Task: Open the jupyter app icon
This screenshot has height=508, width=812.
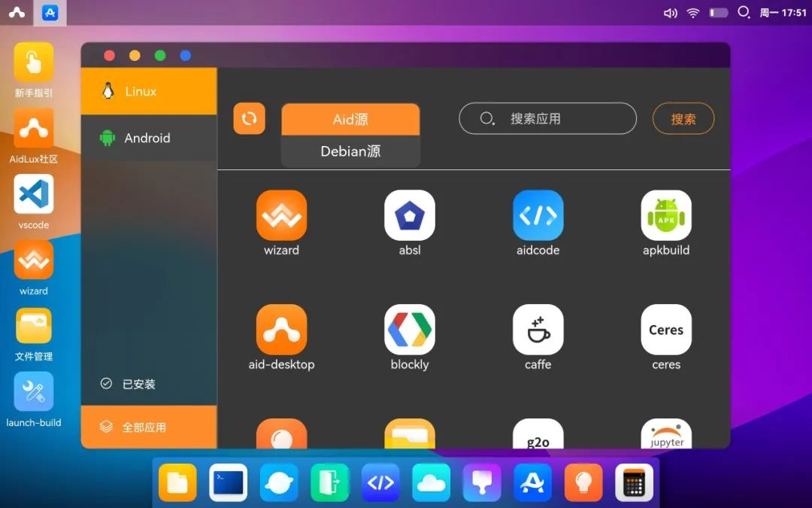Action: (666, 434)
